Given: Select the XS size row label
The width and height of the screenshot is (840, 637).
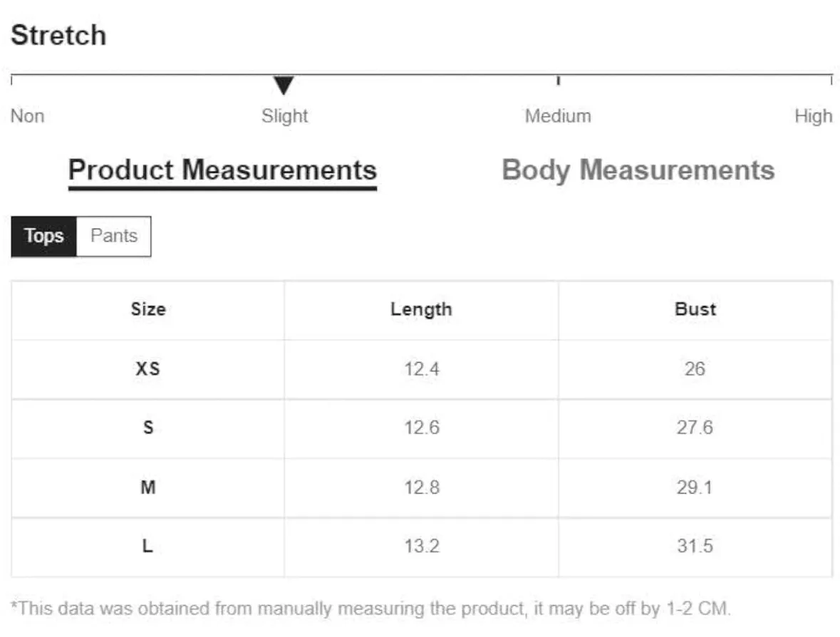Looking at the screenshot, I should click(x=148, y=368).
